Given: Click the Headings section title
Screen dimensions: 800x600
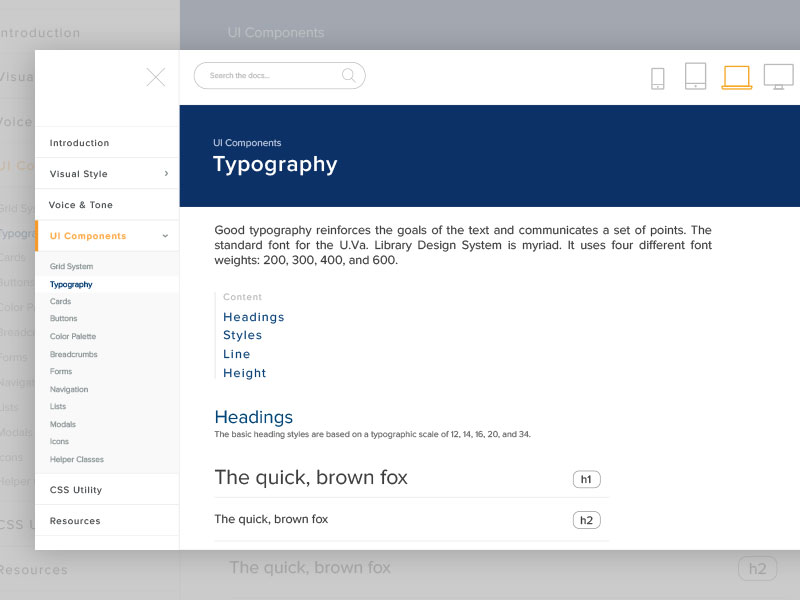Looking at the screenshot, I should (254, 417).
